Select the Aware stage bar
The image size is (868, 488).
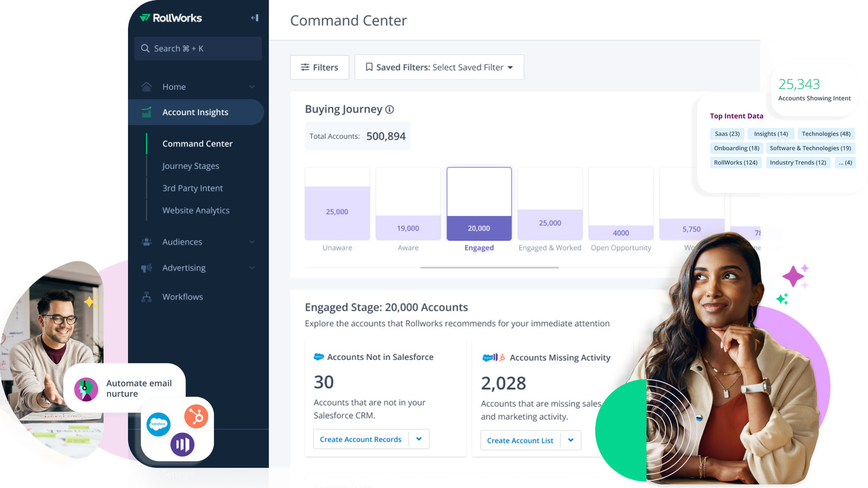(x=408, y=204)
